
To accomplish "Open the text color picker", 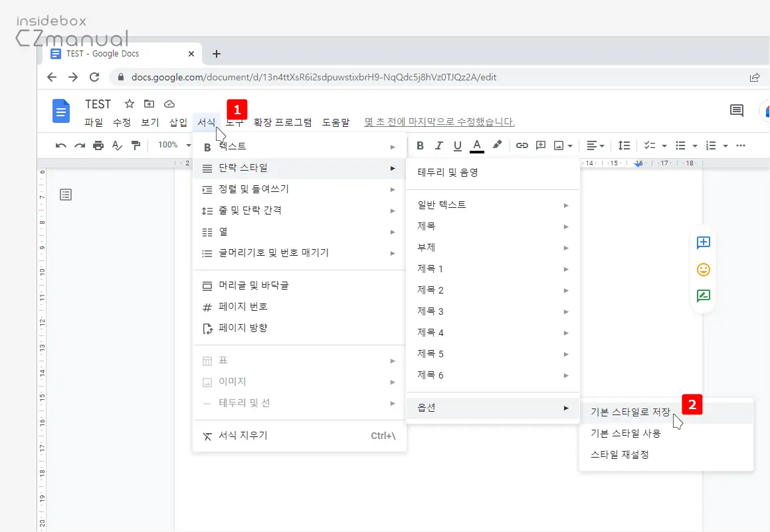I will coord(477,145).
